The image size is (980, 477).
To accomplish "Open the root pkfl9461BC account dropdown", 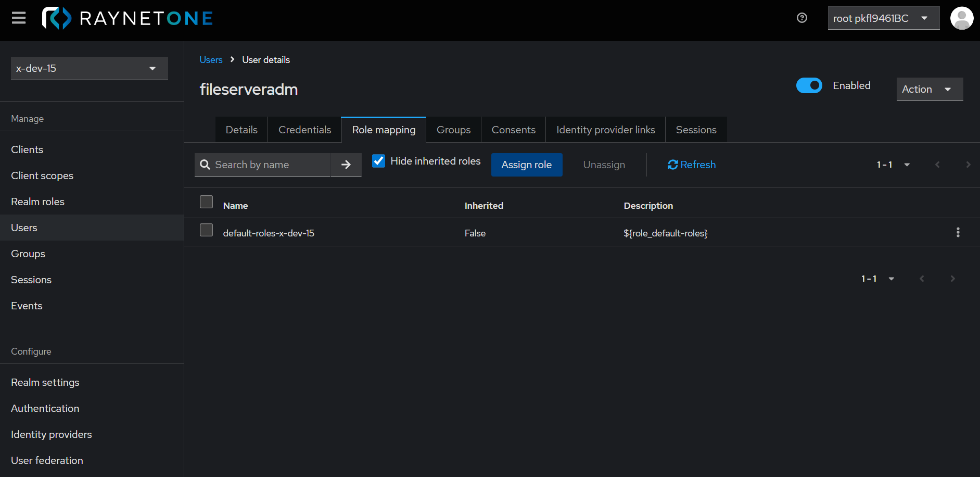I will [x=883, y=18].
